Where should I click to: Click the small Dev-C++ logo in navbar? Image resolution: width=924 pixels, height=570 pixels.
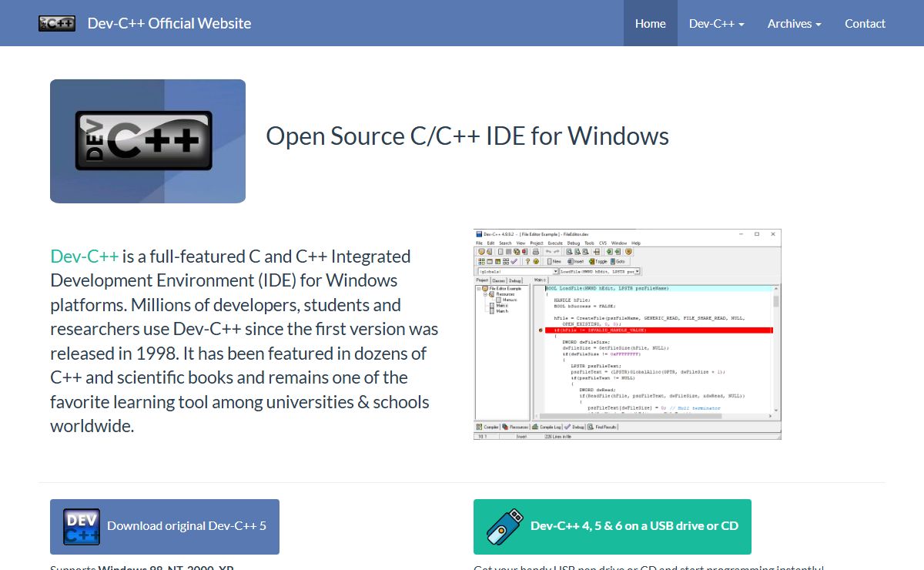tap(57, 23)
